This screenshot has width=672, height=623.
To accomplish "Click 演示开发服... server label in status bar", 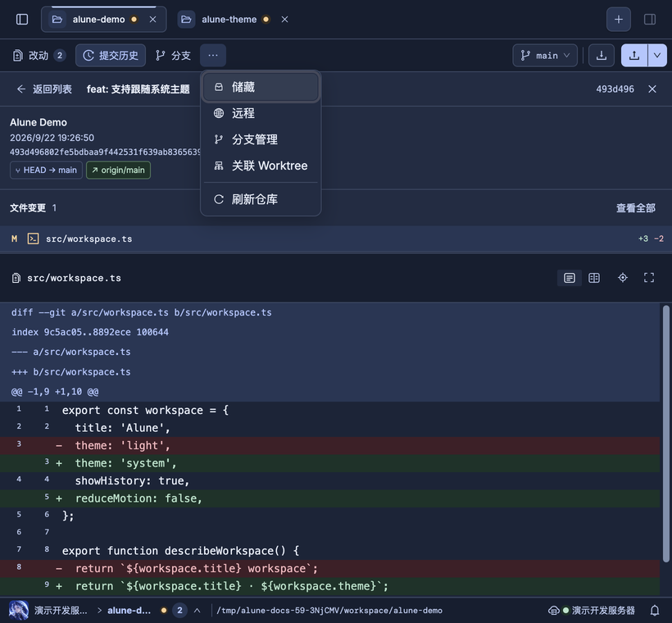I will [61, 610].
